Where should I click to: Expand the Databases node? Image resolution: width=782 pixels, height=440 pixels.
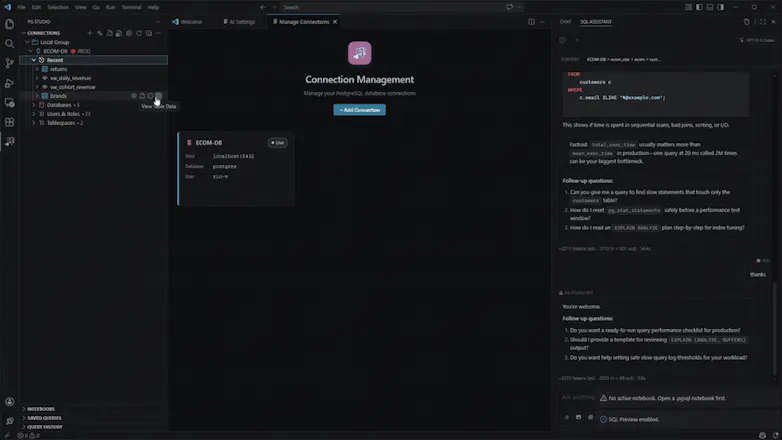click(x=34, y=105)
